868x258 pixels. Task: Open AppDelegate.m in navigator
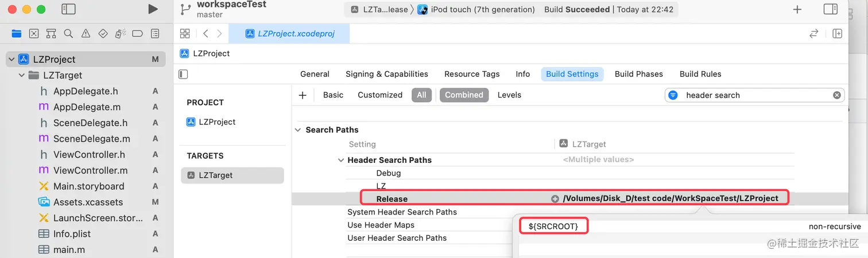(x=87, y=107)
